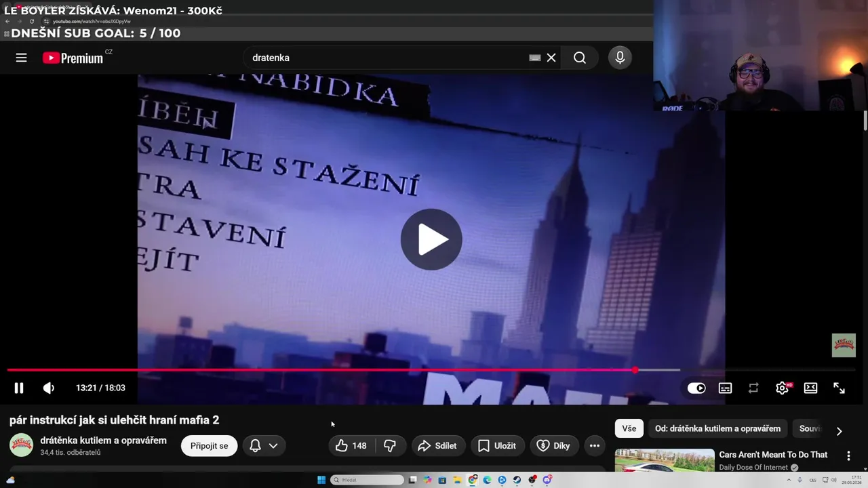Show more filter chips with right arrow

(839, 431)
